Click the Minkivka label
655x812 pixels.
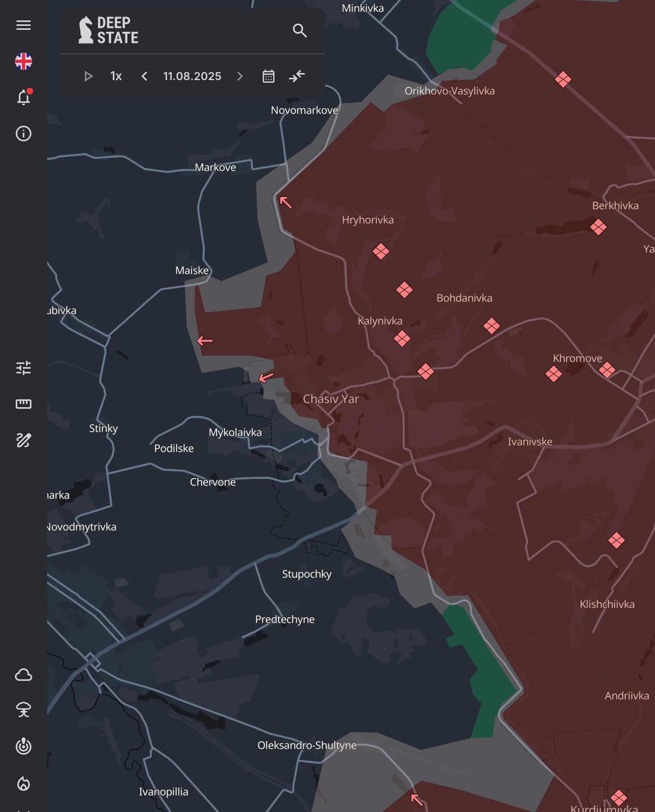362,8
